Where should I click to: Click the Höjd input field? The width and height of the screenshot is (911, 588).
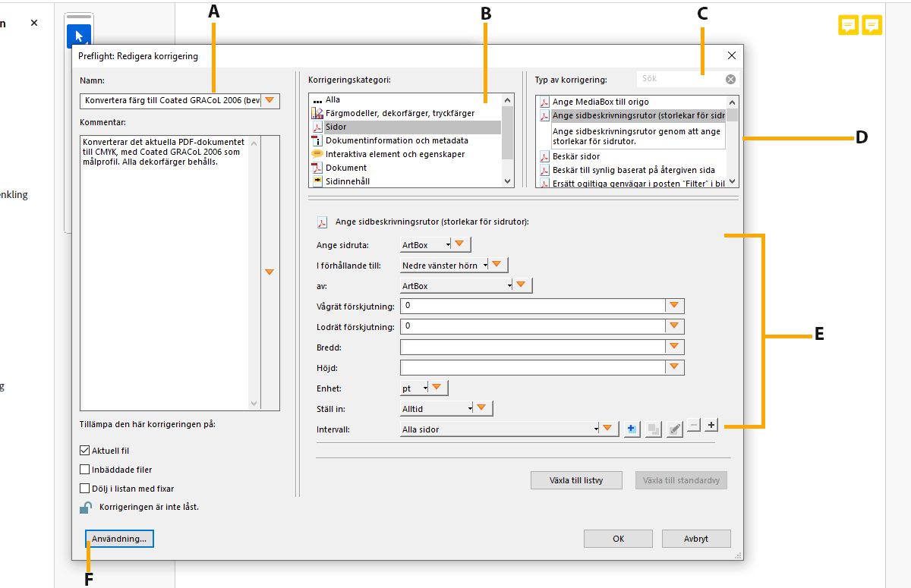click(x=533, y=367)
